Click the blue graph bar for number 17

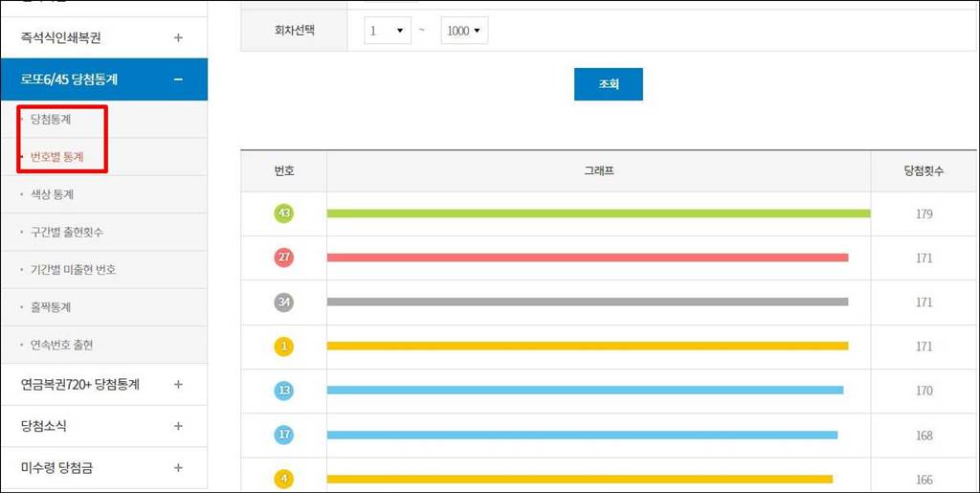click(582, 435)
